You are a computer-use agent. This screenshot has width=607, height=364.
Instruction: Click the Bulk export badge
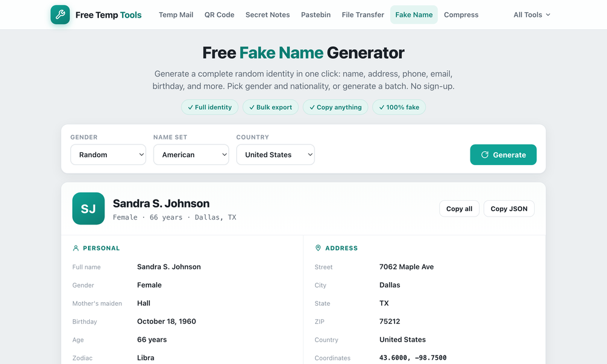(271, 107)
